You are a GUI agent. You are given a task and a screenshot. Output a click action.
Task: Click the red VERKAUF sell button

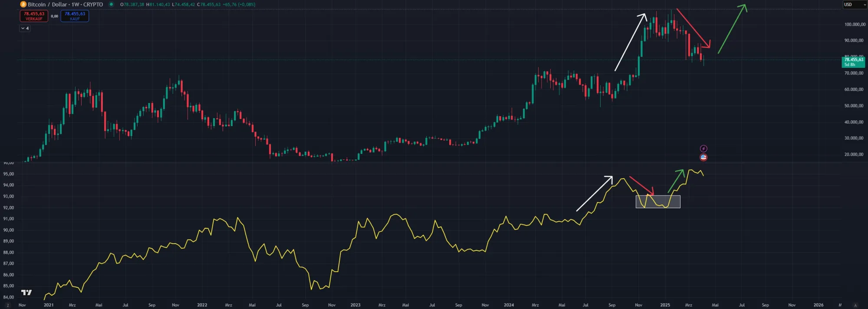[34, 16]
